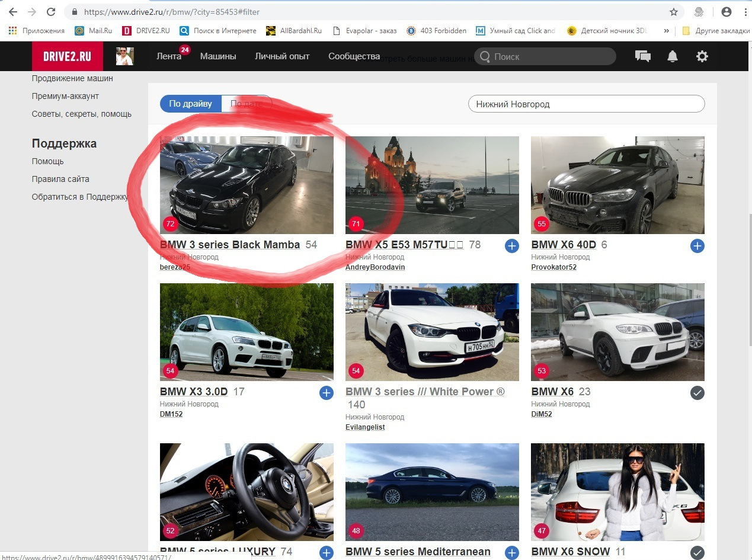Viewport: 752px width, 560px height.
Task: Click the search magnifier in the Поиск field
Action: [485, 56]
